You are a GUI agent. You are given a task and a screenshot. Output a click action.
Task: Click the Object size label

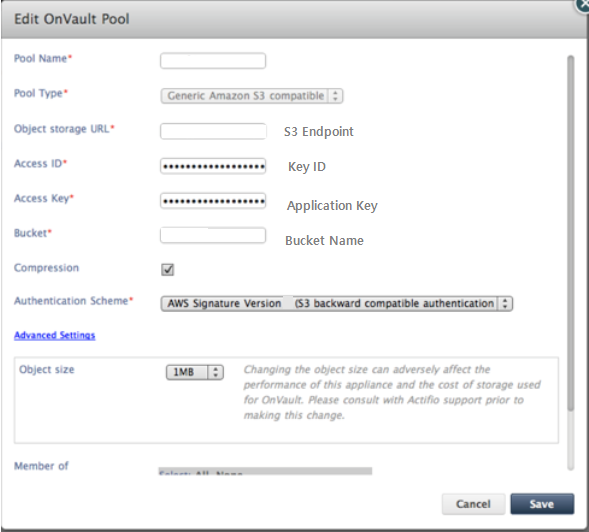pyautogui.click(x=47, y=370)
